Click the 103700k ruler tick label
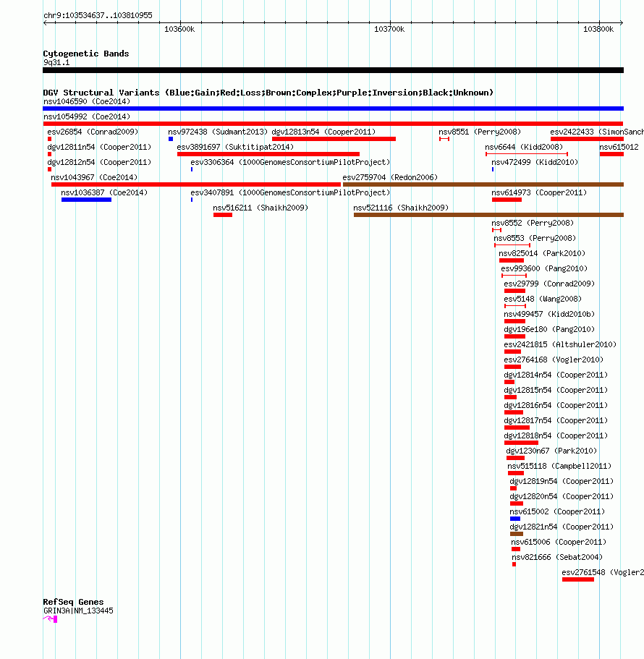 click(389, 29)
